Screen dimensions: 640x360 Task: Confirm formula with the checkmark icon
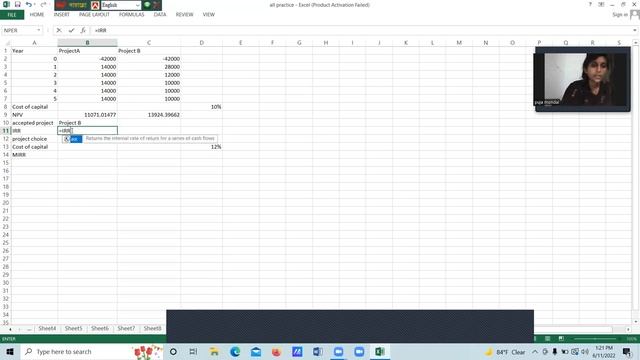coord(71,30)
